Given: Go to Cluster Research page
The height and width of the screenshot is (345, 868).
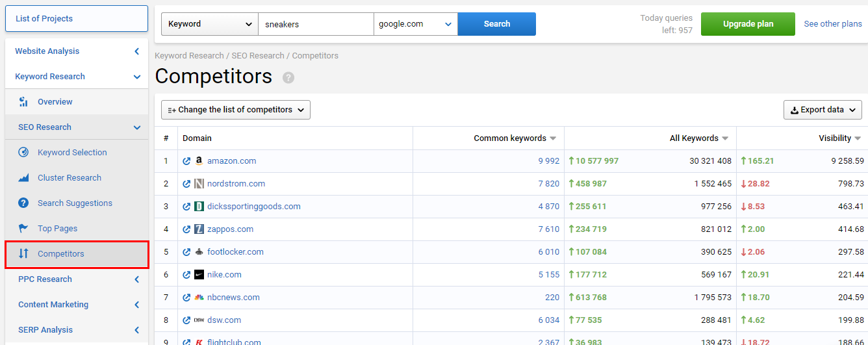Looking at the screenshot, I should point(70,178).
